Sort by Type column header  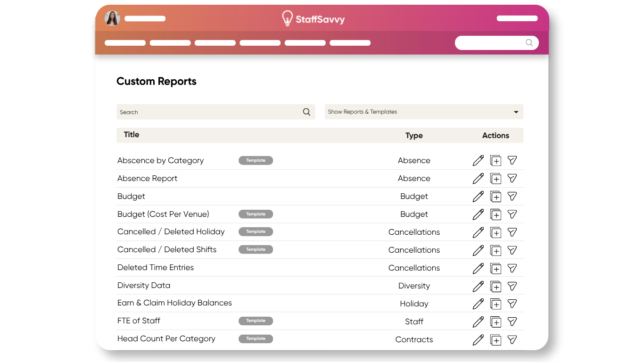(414, 136)
